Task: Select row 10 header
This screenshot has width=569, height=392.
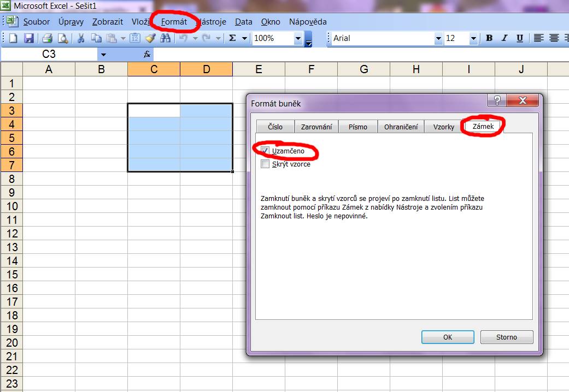Action: 11,206
